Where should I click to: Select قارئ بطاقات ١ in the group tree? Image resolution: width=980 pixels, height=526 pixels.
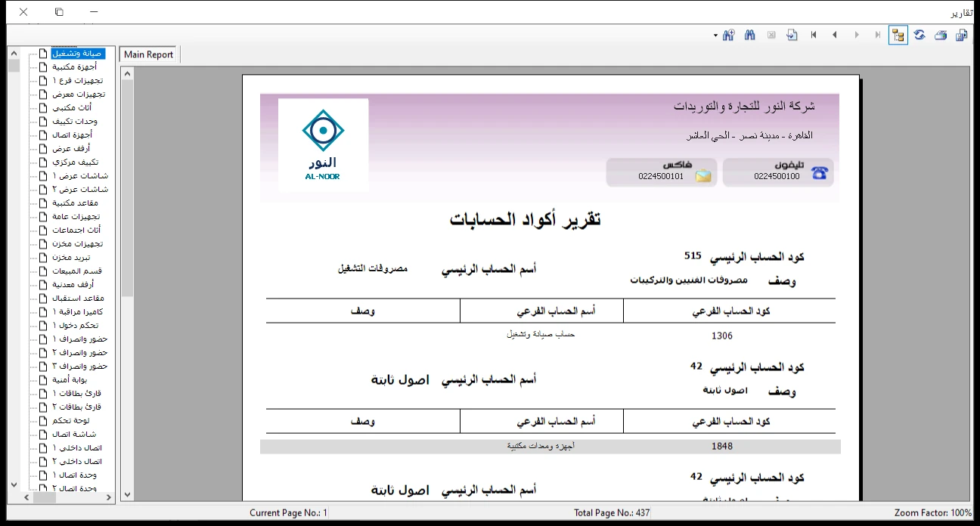pos(77,394)
